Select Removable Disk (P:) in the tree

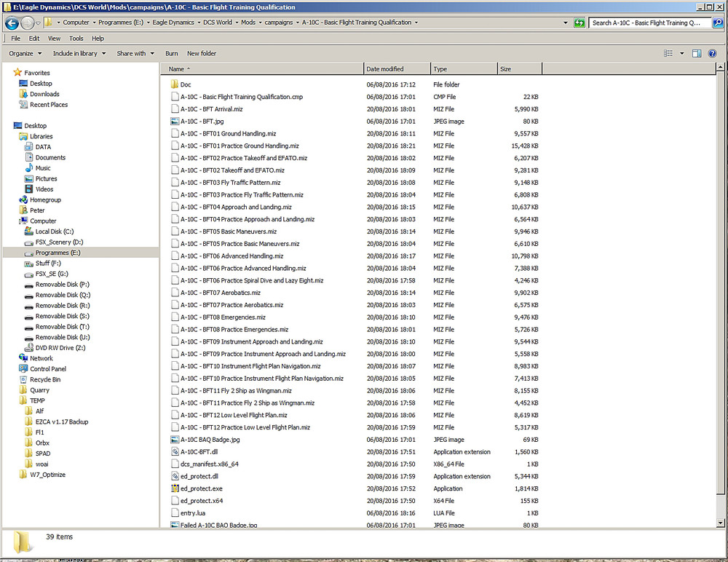tap(62, 284)
